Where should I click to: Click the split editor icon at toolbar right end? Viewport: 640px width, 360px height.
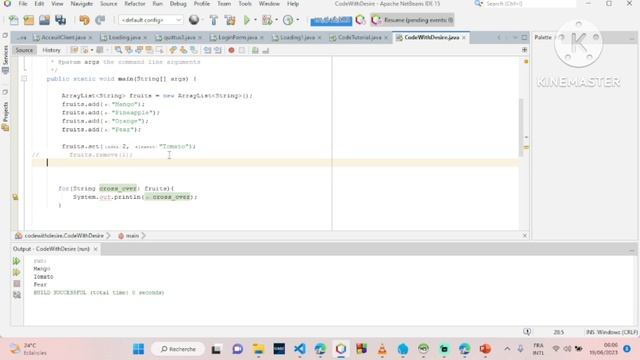tap(524, 50)
